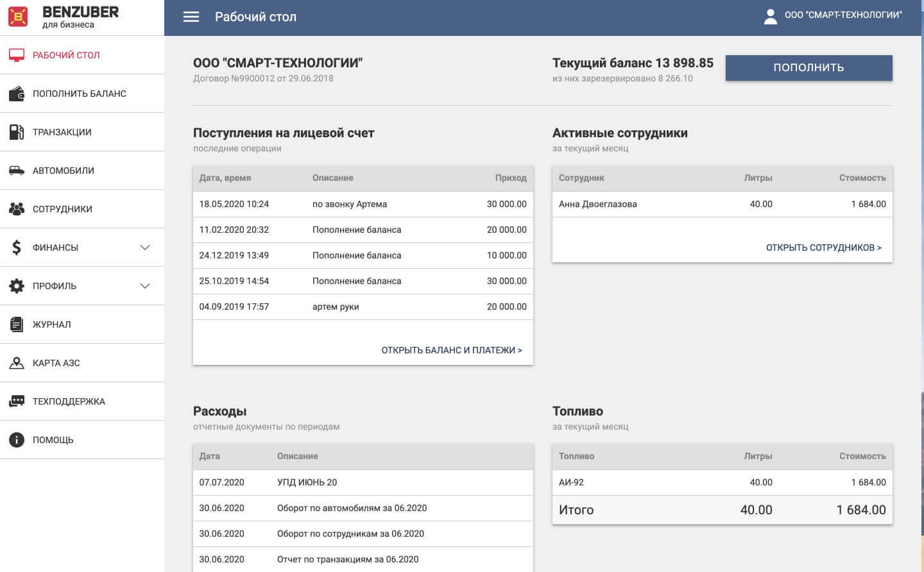Click the hamburger menu icon in header
924x572 pixels.
pyautogui.click(x=191, y=17)
